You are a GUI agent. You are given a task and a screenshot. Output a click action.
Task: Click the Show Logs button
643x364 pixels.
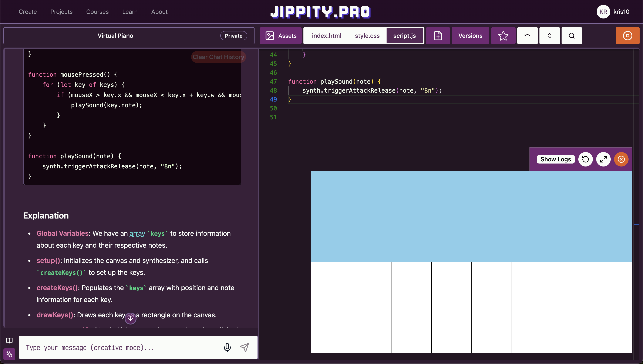pyautogui.click(x=555, y=159)
